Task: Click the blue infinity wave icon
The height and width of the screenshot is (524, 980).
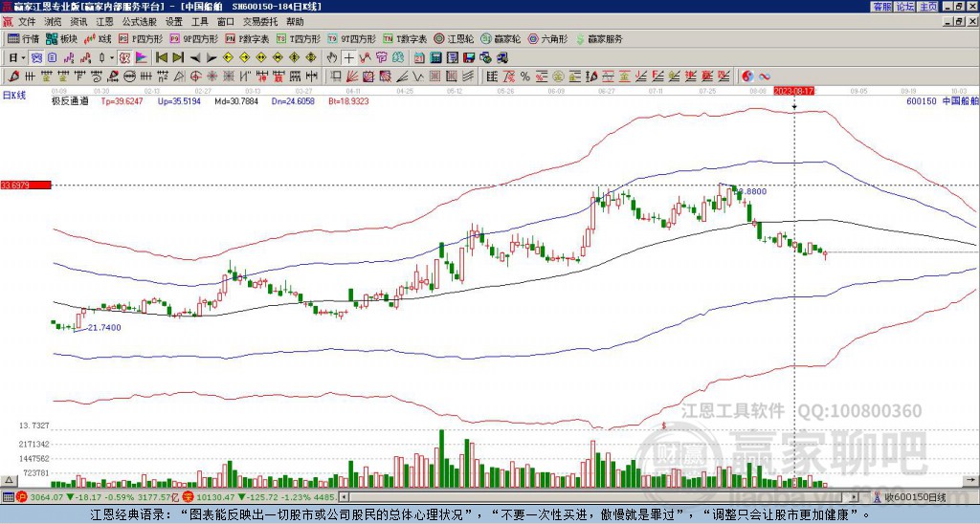Action: (x=765, y=76)
